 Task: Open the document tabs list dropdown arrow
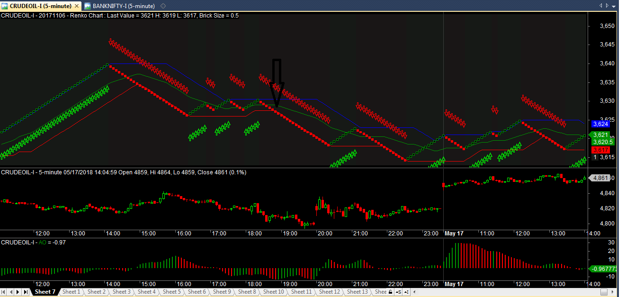click(x=614, y=6)
